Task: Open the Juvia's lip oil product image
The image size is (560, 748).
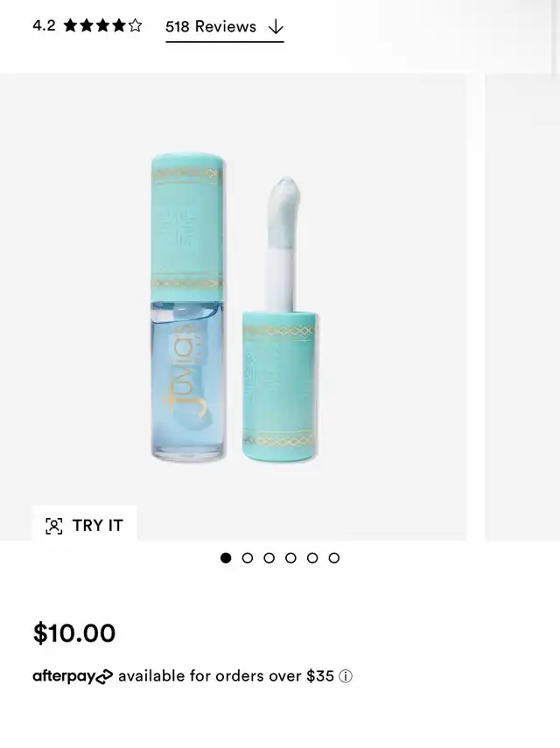Action: 233,307
